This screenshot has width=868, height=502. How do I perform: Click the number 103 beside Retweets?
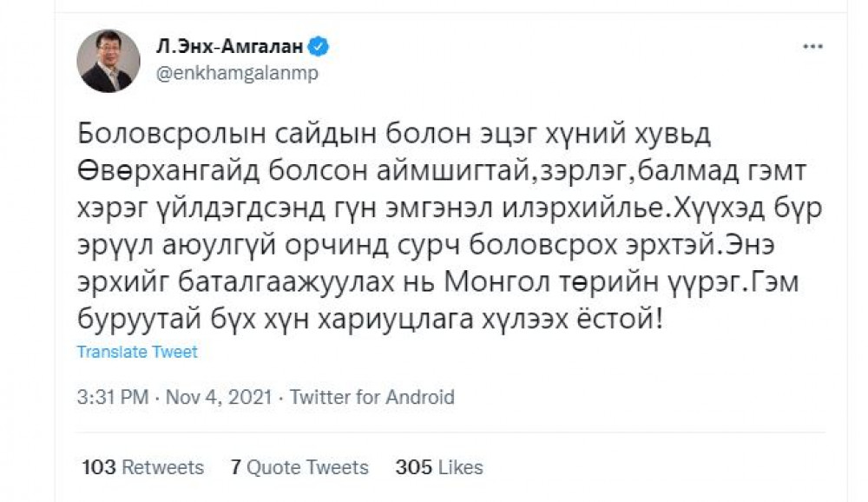coord(99,467)
